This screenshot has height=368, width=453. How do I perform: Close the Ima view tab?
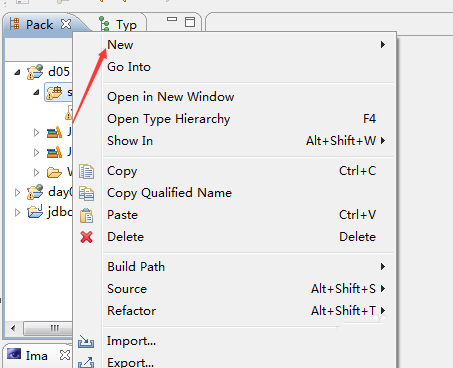(x=65, y=355)
